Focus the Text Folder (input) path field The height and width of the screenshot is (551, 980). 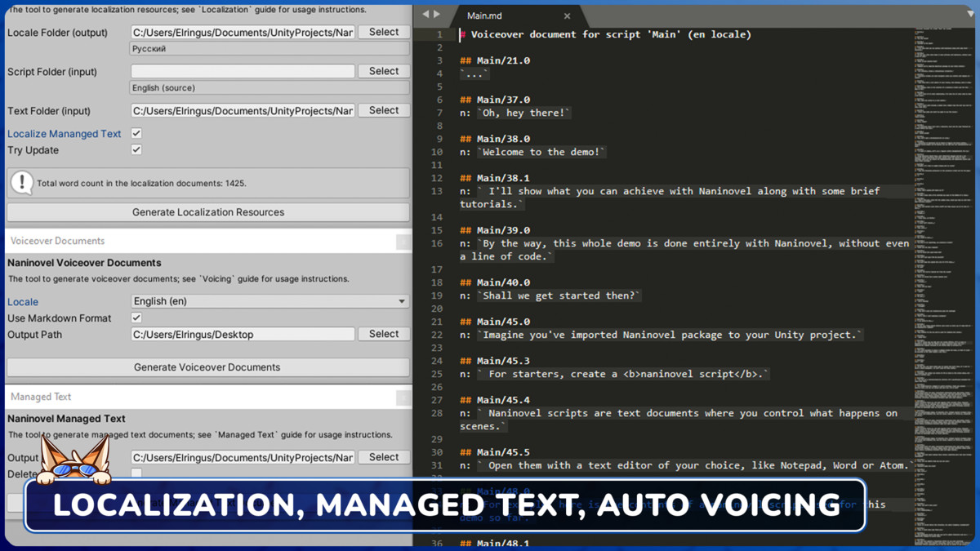(243, 110)
